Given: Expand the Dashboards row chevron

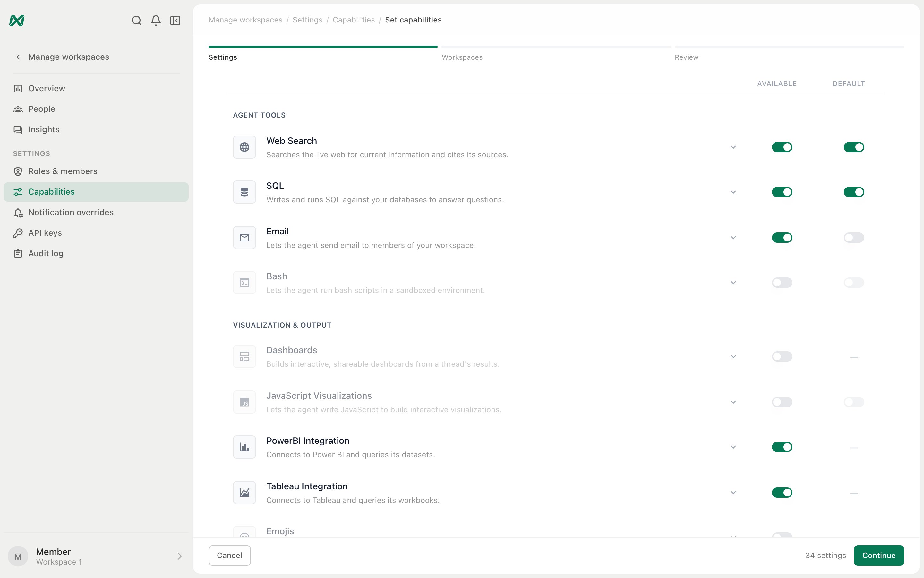Looking at the screenshot, I should pyautogui.click(x=733, y=357).
